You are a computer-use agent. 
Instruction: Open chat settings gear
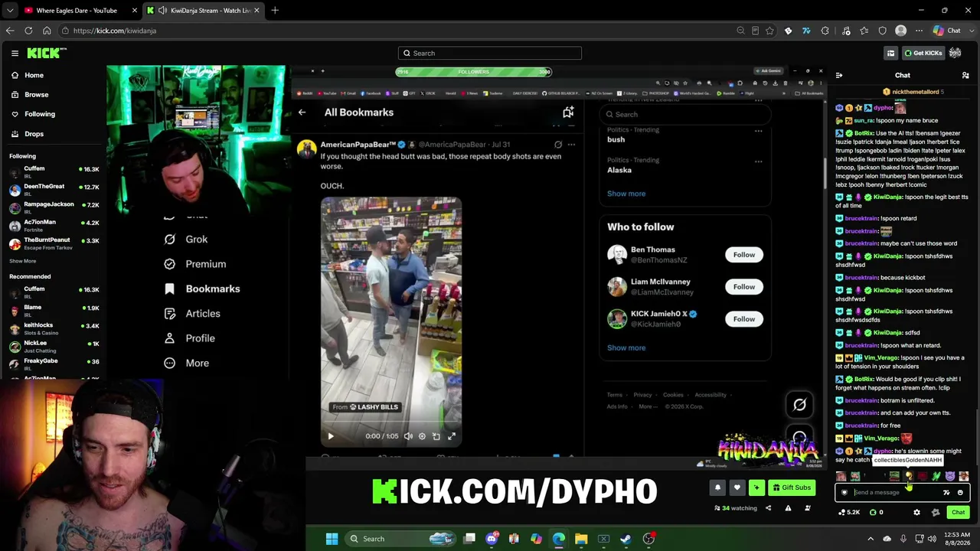916,513
